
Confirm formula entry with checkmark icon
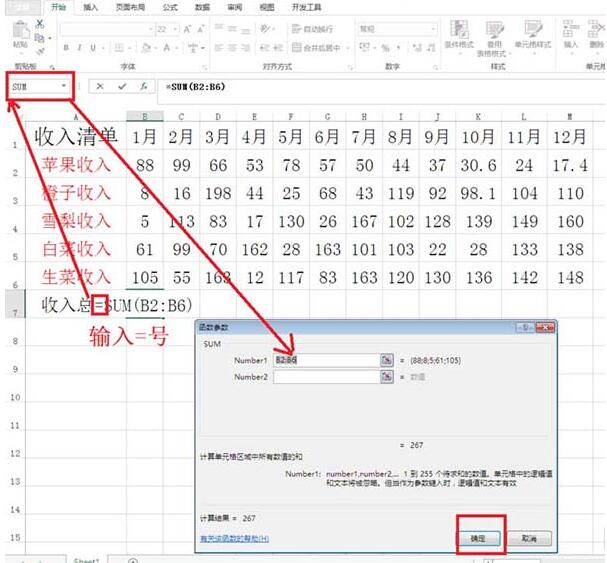click(x=122, y=86)
